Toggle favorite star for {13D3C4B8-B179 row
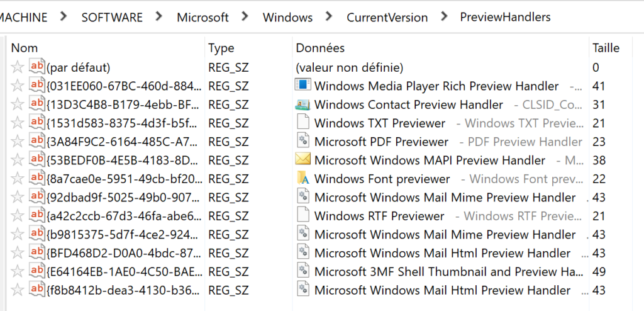644x311 pixels. (x=17, y=104)
